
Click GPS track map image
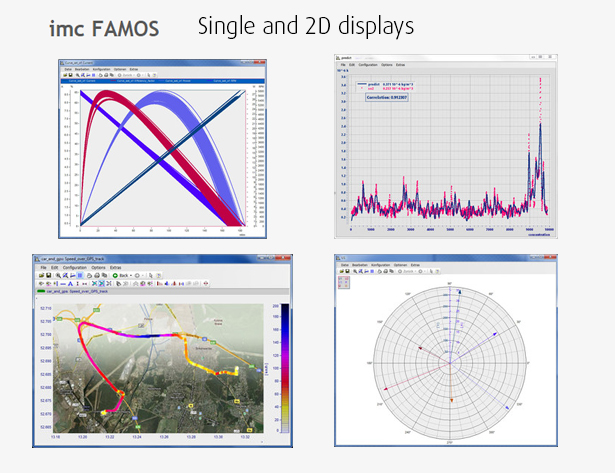[158, 368]
